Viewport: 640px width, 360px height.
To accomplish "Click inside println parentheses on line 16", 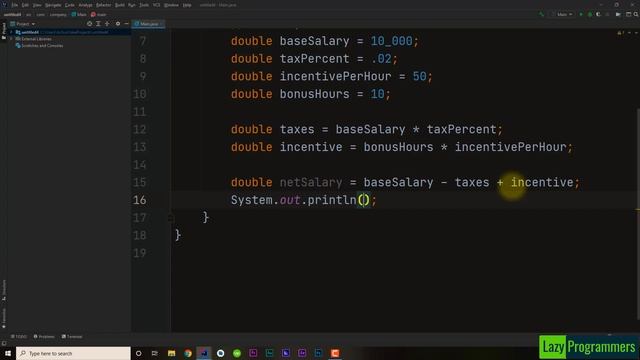I will tap(364, 200).
